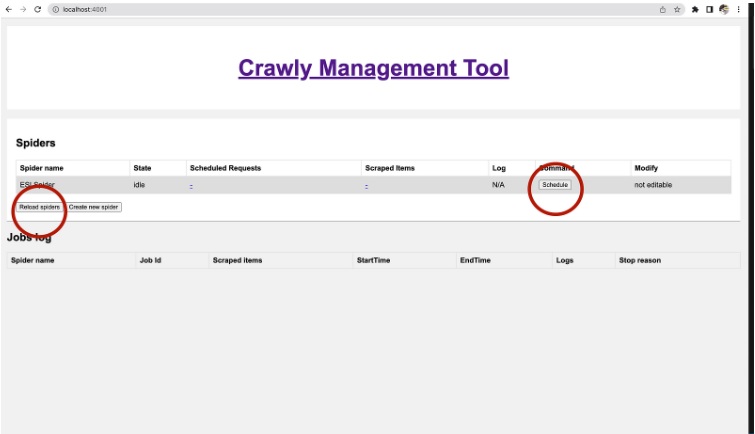Click the 'Stop reason' column header
This screenshot has height=434, width=755.
tap(639, 260)
